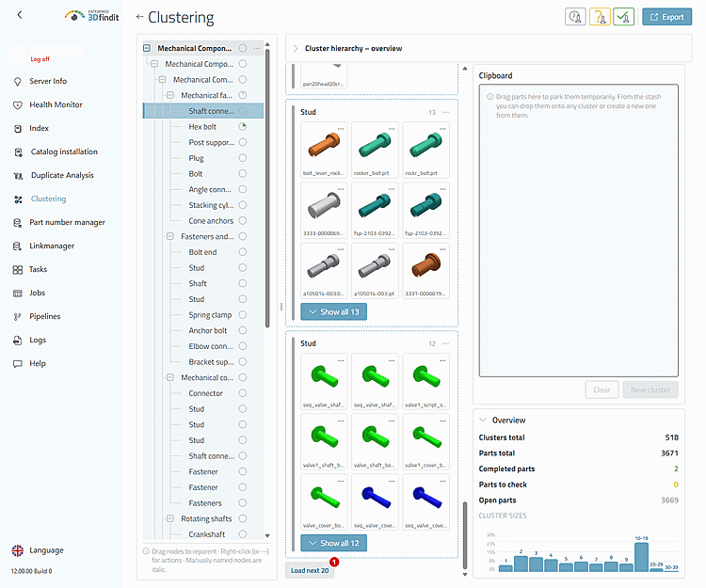Toggle status circle for Bolt node
Screen dimensions: 706x588
pyautogui.click(x=243, y=174)
